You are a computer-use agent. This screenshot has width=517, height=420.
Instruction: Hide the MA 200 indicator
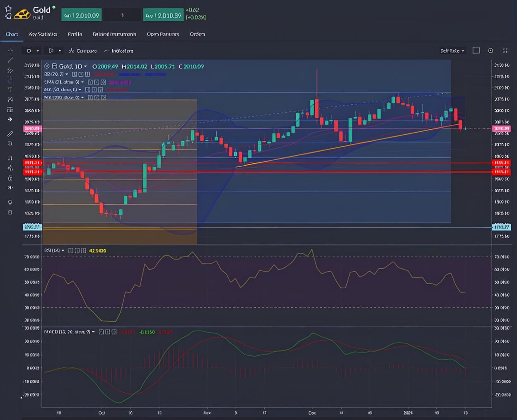tap(90, 97)
